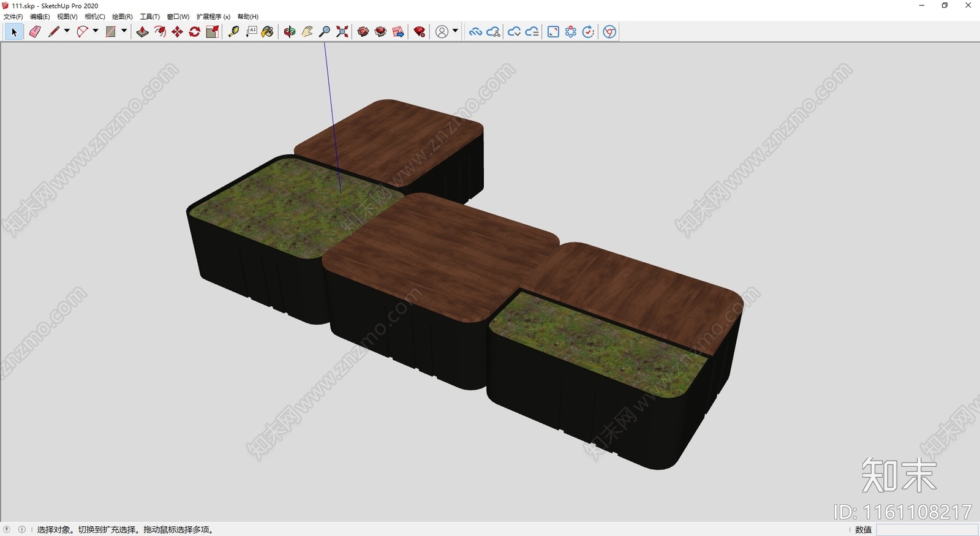Open the 绘图(R) menu

click(x=123, y=17)
